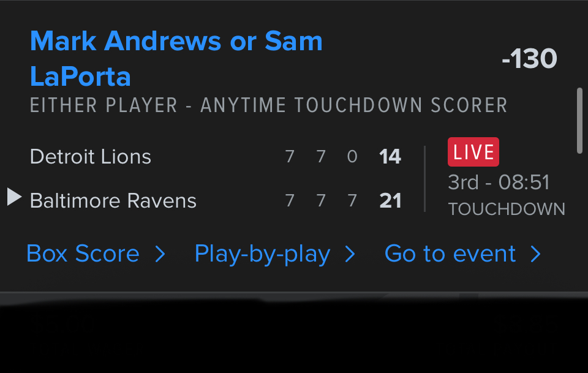The height and width of the screenshot is (373, 588).
Task: Click the Detroit Lions third-quarter score 0
Action: 352,157
